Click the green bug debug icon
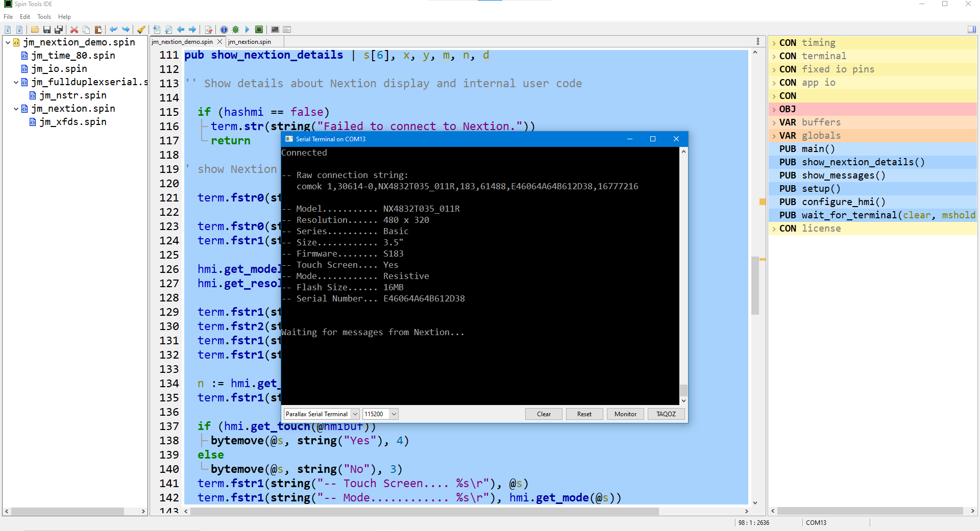The height and width of the screenshot is (531, 980). (x=235, y=30)
